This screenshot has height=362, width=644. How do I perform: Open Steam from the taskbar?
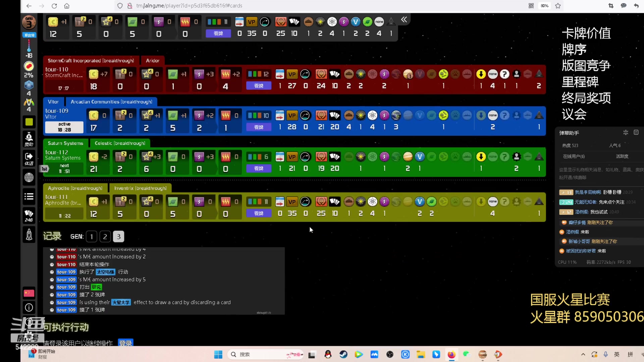(343, 354)
